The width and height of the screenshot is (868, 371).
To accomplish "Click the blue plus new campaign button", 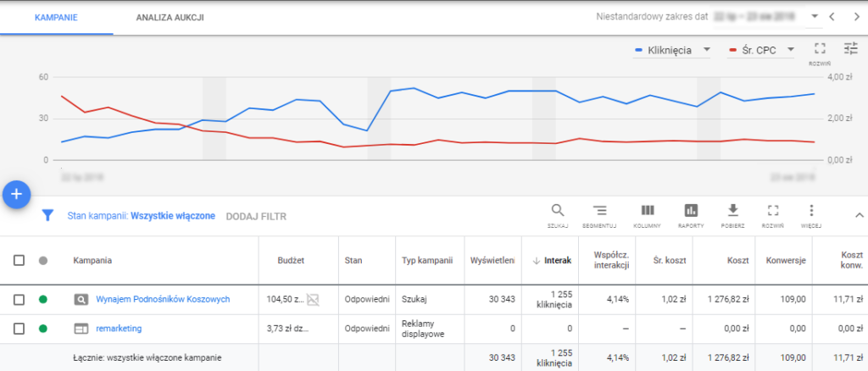I will click(x=17, y=194).
